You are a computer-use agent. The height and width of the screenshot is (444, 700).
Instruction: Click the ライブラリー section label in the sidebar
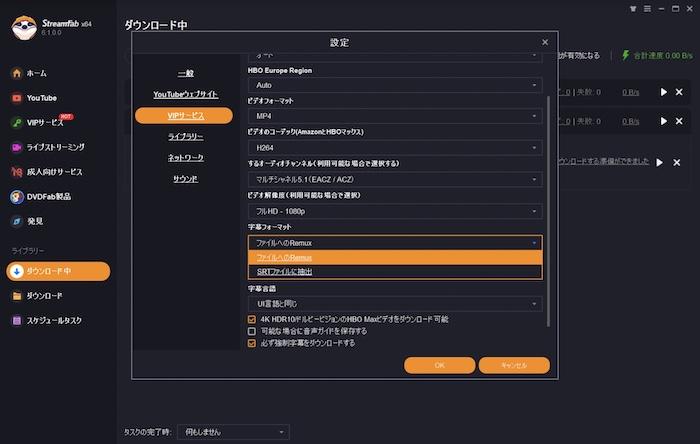28,251
